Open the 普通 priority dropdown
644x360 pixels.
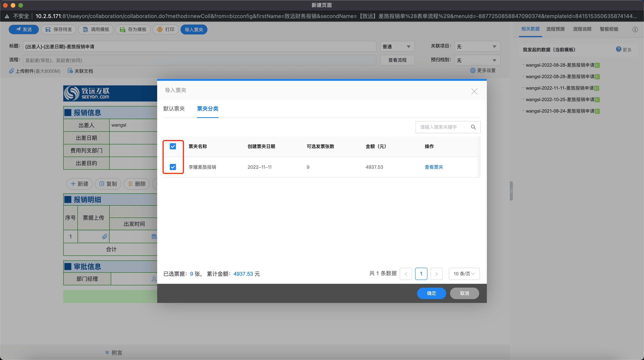coord(397,47)
